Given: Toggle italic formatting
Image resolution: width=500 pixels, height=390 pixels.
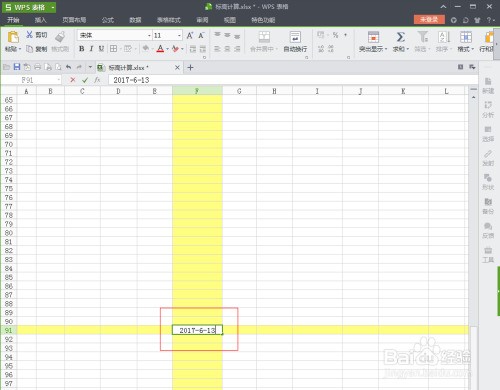Looking at the screenshot, I should point(91,49).
